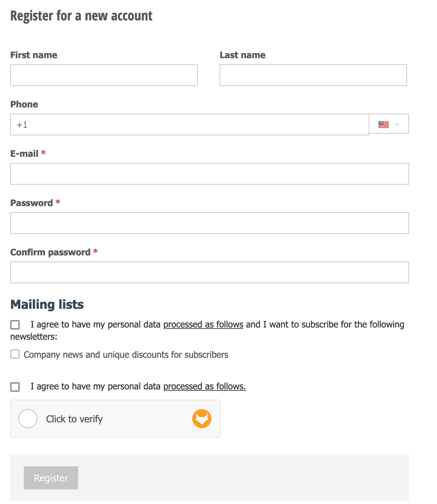Click the Confirm password input field
The height and width of the screenshot is (504, 437).
coord(210,272)
